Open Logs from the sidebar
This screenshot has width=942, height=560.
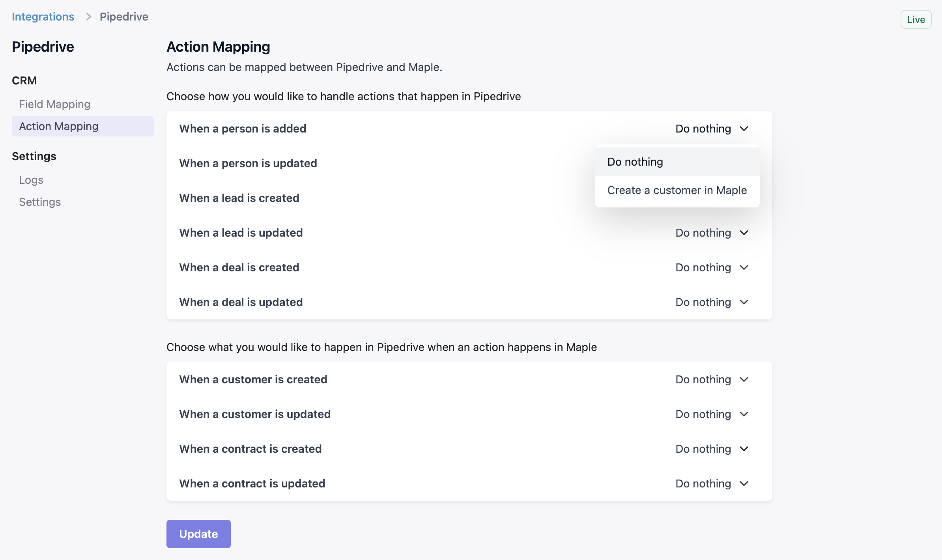tap(31, 180)
